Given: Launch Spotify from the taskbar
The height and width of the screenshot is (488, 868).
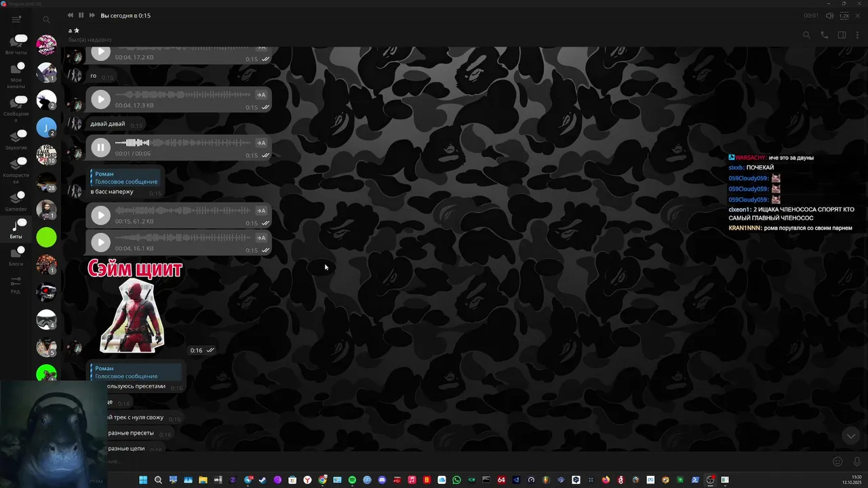Looking at the screenshot, I should (352, 480).
